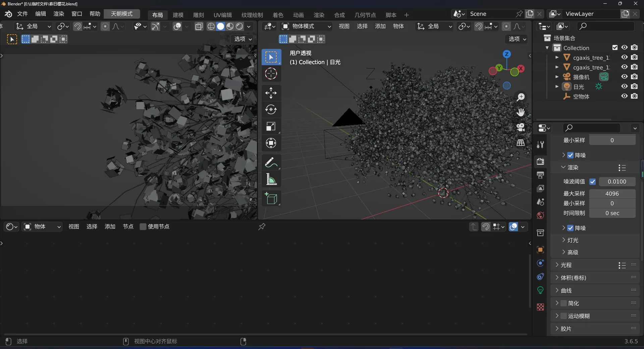Select the Transform tool

[271, 143]
